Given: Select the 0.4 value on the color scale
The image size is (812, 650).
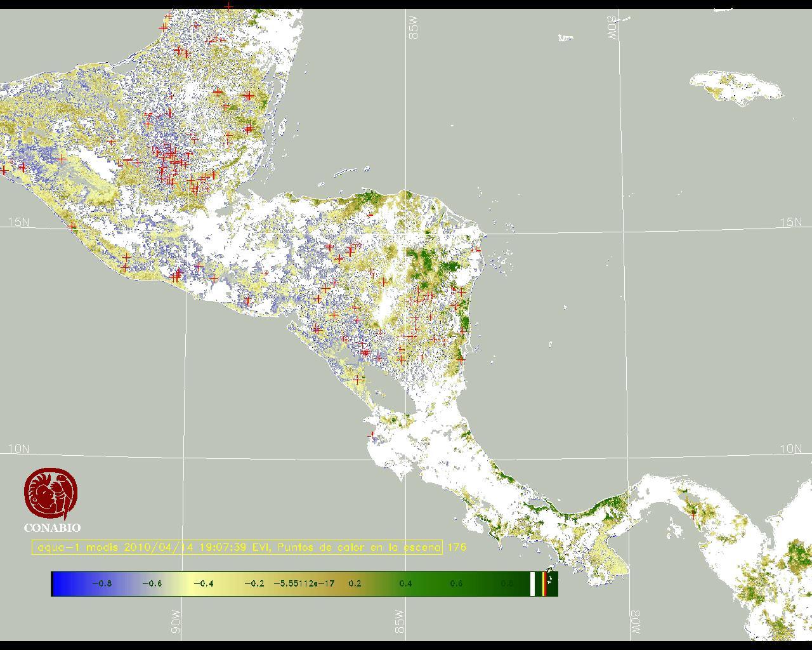Looking at the screenshot, I should pos(405,583).
